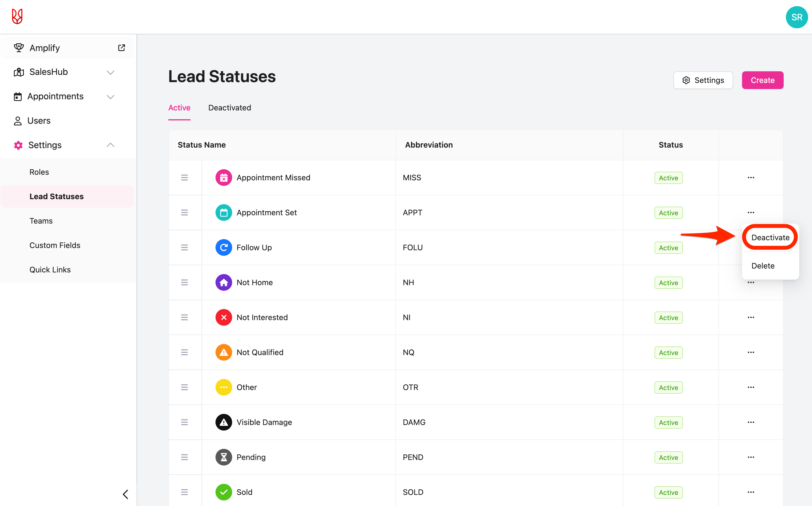Click the Pending hourglass icon
812x506 pixels.
(x=224, y=457)
